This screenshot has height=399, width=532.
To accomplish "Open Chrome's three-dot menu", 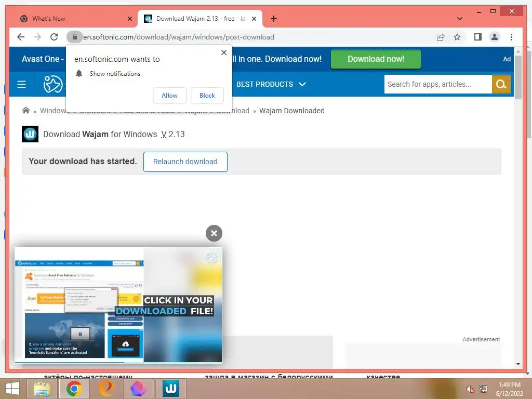I will pyautogui.click(x=511, y=37).
